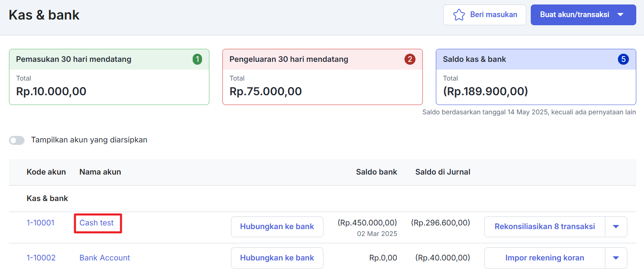Click account code 1-10002
This screenshot has height=271, width=644.
click(41, 258)
